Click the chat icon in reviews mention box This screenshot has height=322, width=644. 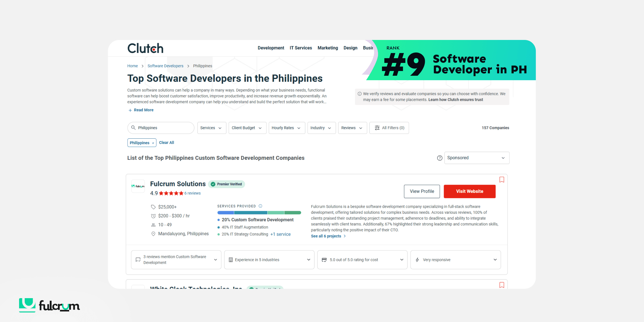138,260
